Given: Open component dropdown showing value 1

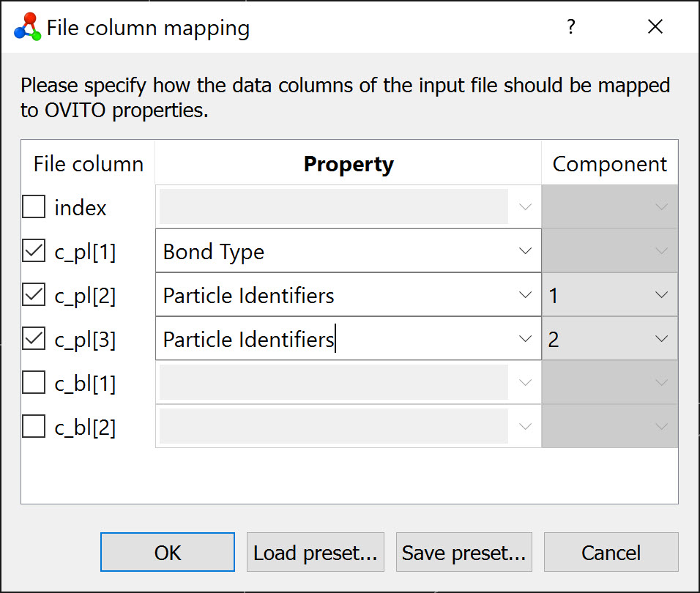Looking at the screenshot, I should [660, 295].
